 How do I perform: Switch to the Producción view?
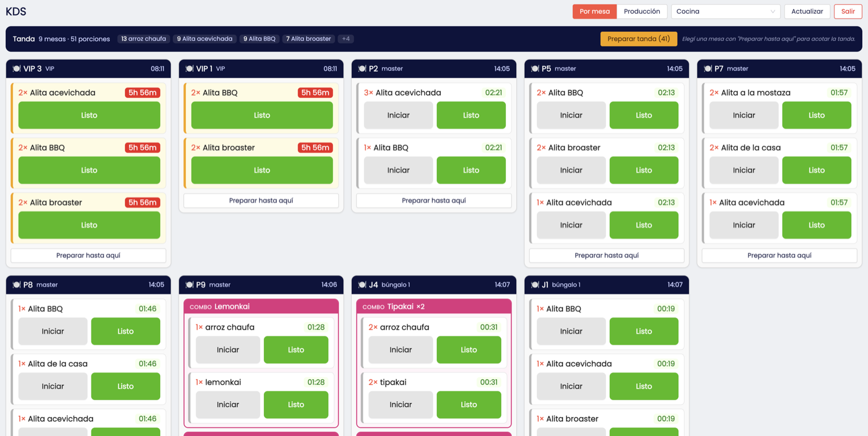point(642,12)
